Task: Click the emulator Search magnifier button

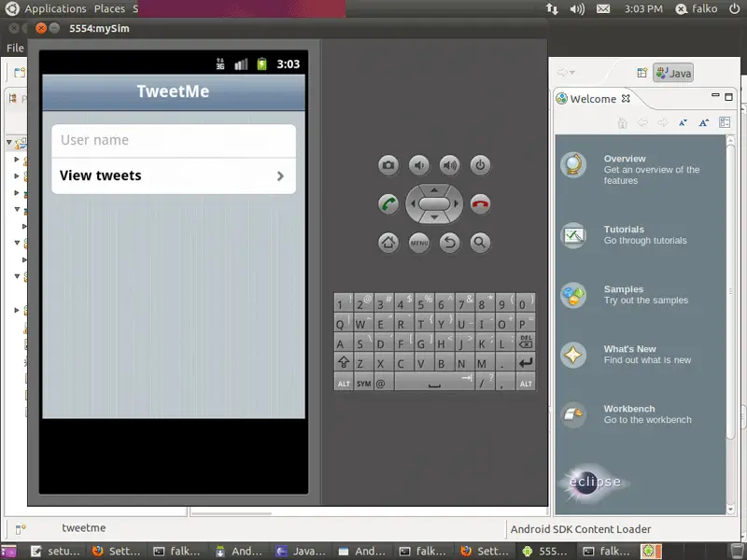Action: (x=480, y=243)
